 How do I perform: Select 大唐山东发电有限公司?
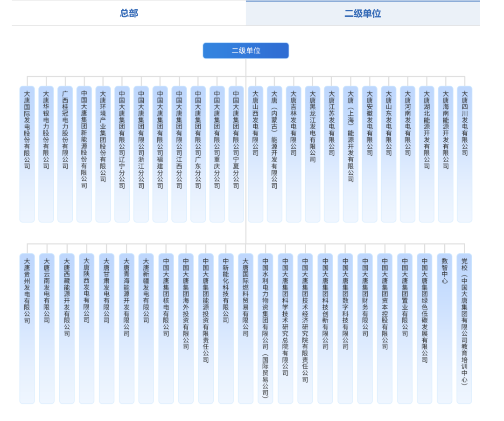tap(389, 154)
